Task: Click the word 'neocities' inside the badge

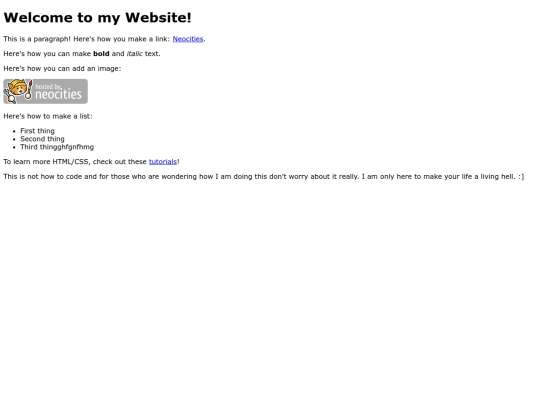Action: (x=59, y=94)
